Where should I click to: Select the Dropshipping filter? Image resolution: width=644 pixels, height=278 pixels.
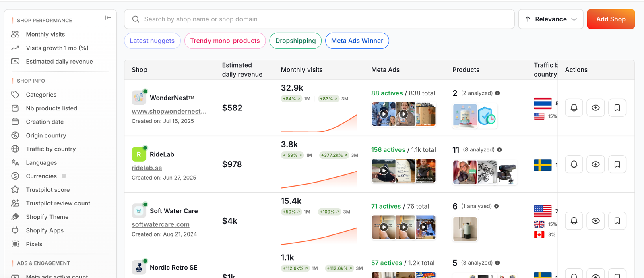pos(295,41)
